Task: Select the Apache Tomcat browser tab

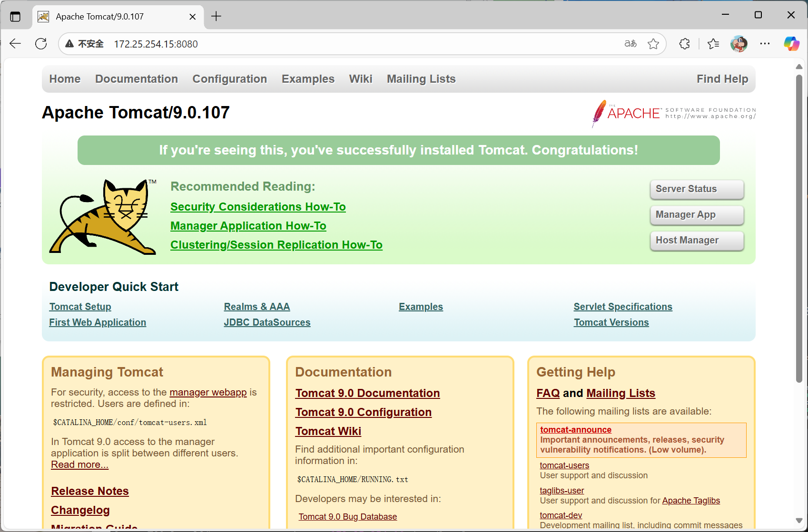Action: pos(118,17)
